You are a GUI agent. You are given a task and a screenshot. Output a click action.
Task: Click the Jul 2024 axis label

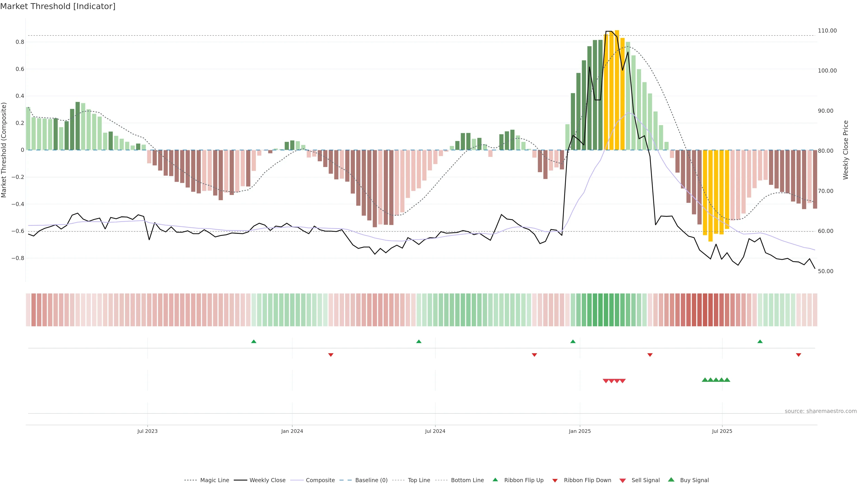(435, 431)
